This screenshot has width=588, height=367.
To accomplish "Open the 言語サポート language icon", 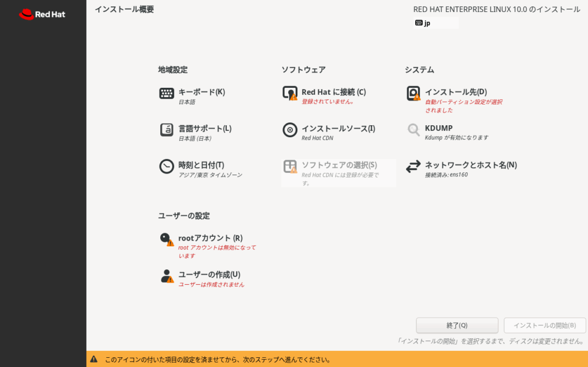I will (167, 130).
